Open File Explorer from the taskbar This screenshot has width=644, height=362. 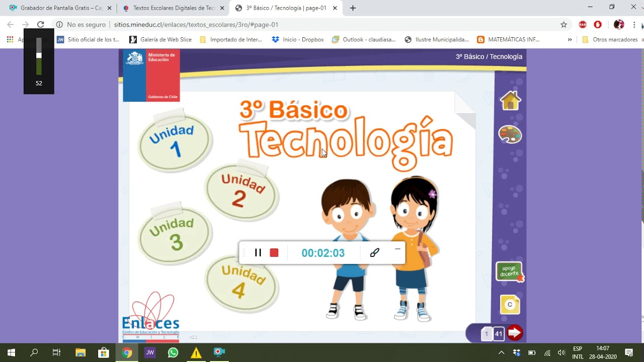tap(80, 352)
